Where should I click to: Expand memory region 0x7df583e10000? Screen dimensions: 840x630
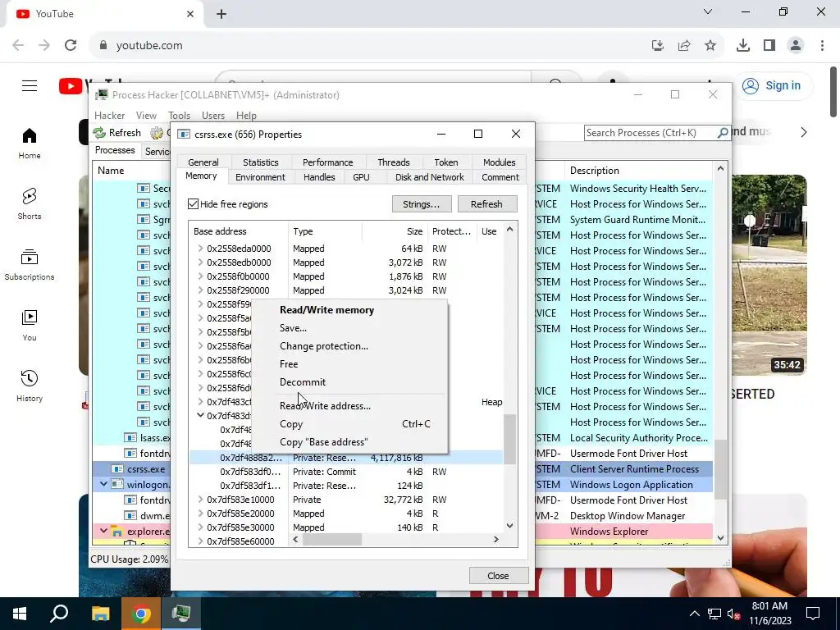200,499
